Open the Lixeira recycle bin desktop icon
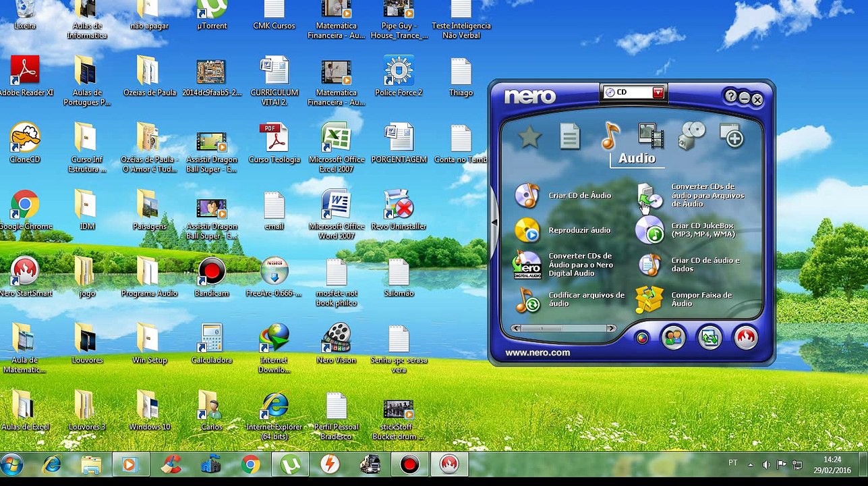 (x=25, y=16)
